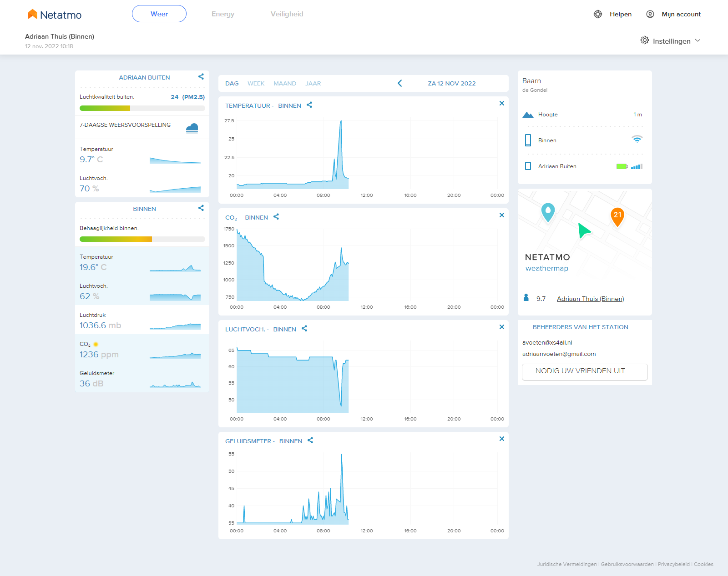This screenshot has width=728, height=576.
Task: Open Adriaan Thuis (Binnen) link
Action: coord(590,299)
